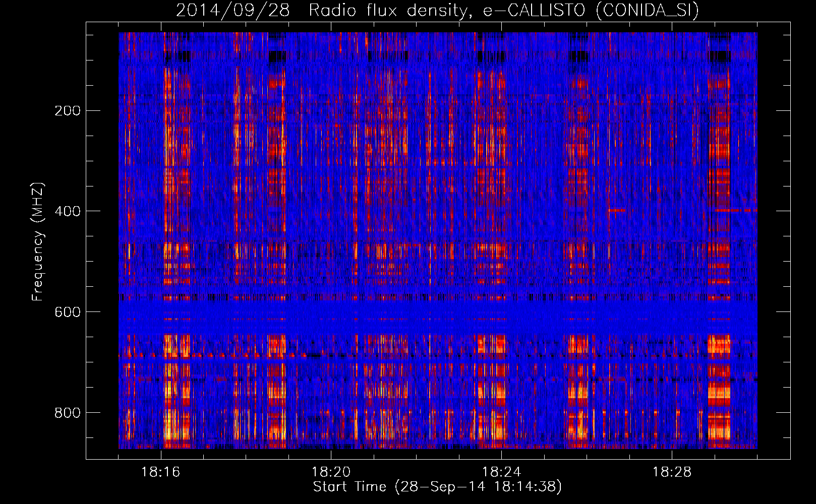This screenshot has width=816, height=504.
Task: Click the date '2014/09/28' in the title
Action: [232, 10]
